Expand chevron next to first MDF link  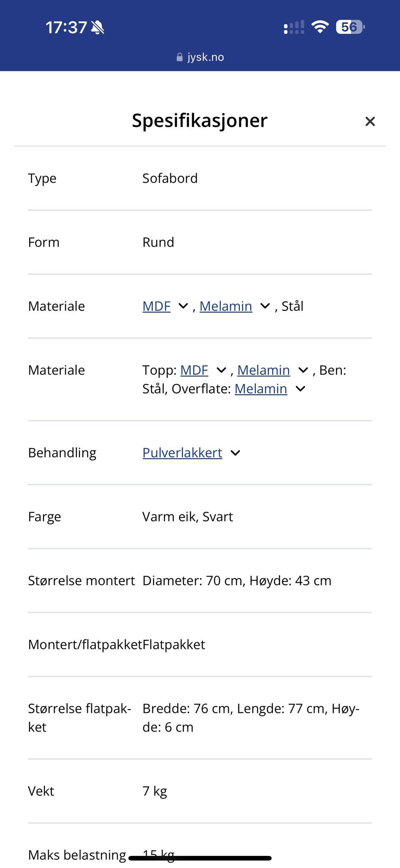(x=183, y=306)
